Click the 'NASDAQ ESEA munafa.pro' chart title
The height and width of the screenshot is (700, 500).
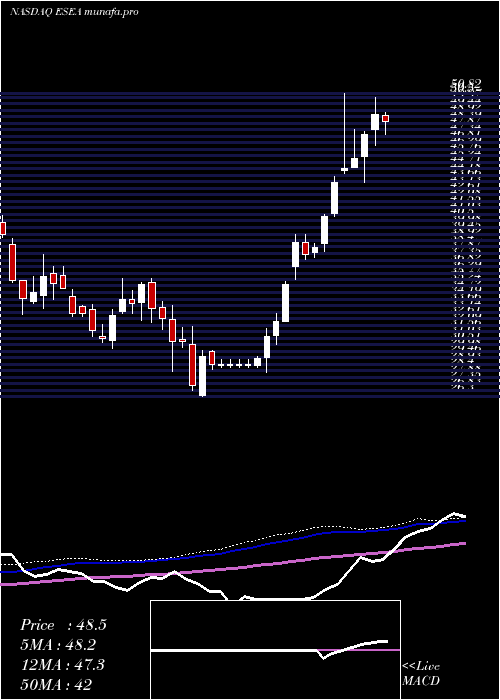[x=74, y=12]
